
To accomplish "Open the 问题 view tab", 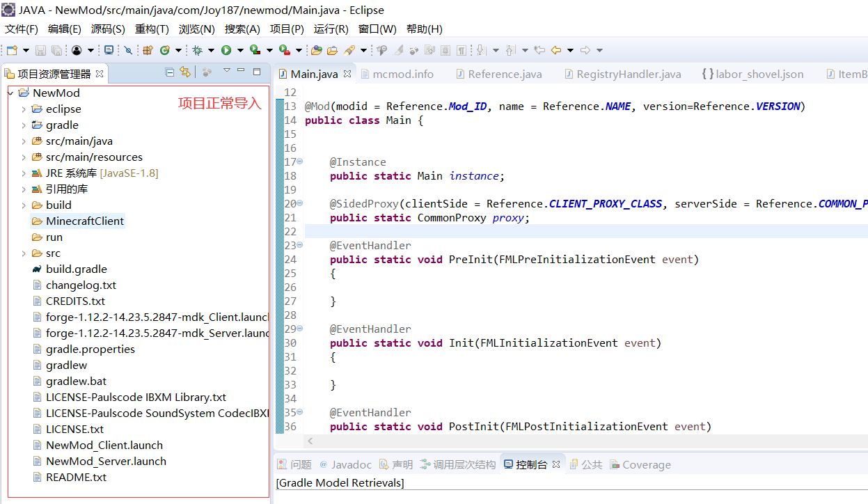I will point(294,464).
